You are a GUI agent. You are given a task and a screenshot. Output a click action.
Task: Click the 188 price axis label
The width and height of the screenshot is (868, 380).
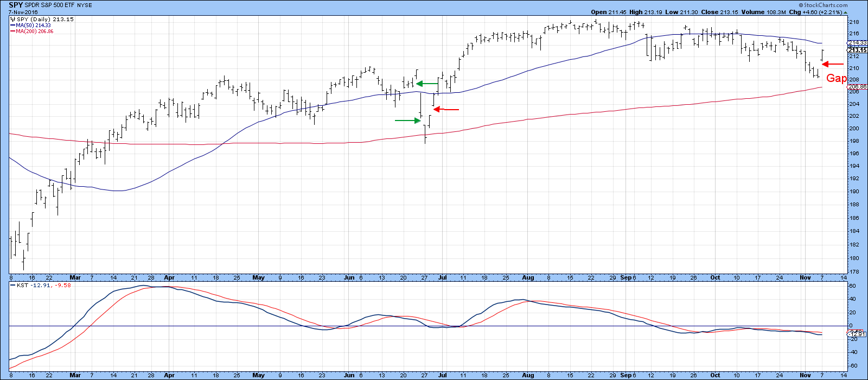tap(854, 205)
